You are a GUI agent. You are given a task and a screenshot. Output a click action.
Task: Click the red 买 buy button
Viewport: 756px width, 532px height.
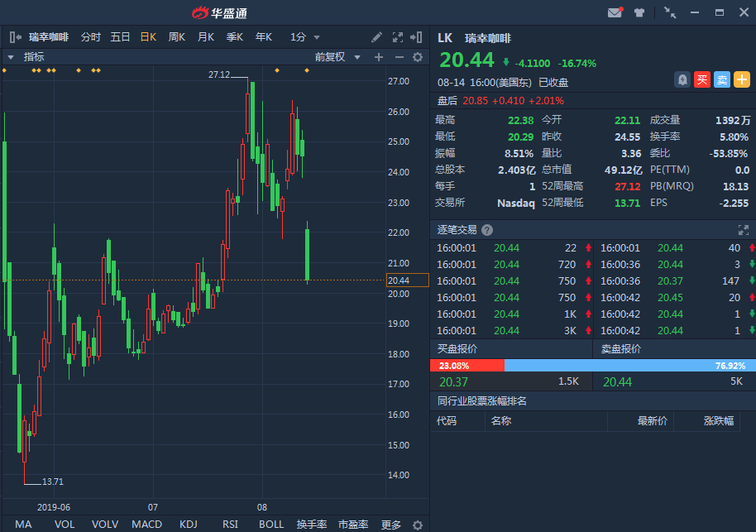point(702,79)
